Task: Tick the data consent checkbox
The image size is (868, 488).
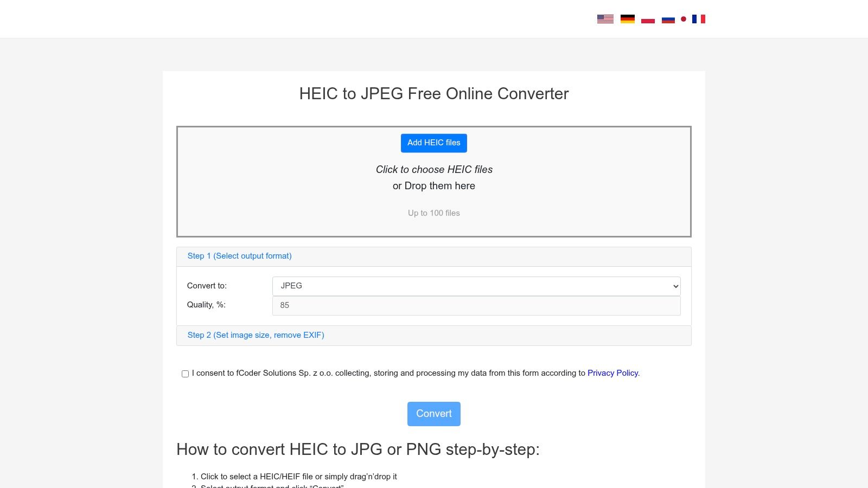Action: [x=185, y=374]
